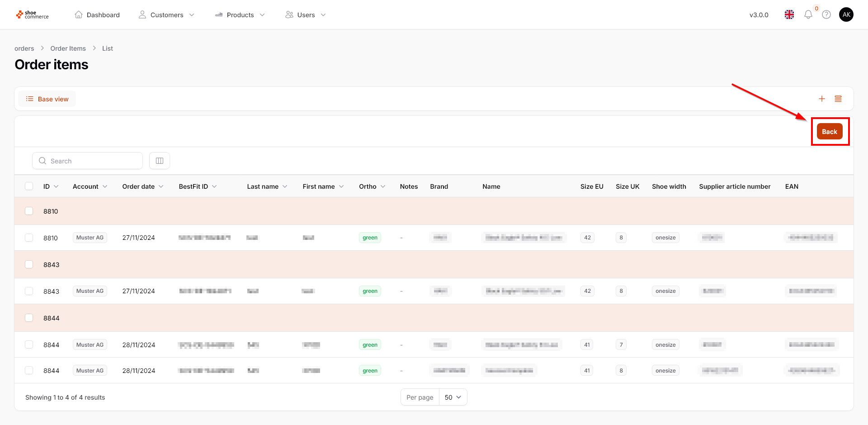This screenshot has width=868, height=425.
Task: Click the green Ortho badge for 8810
Action: [370, 238]
